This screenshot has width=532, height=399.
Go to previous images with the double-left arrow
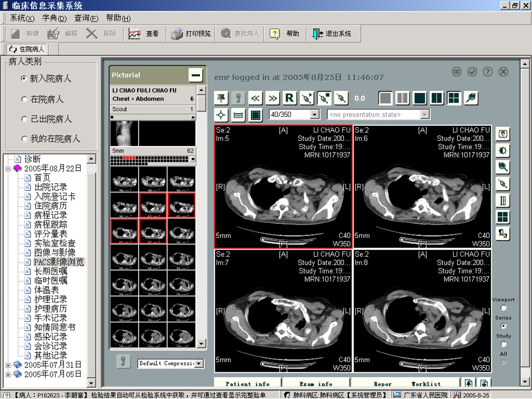click(255, 98)
